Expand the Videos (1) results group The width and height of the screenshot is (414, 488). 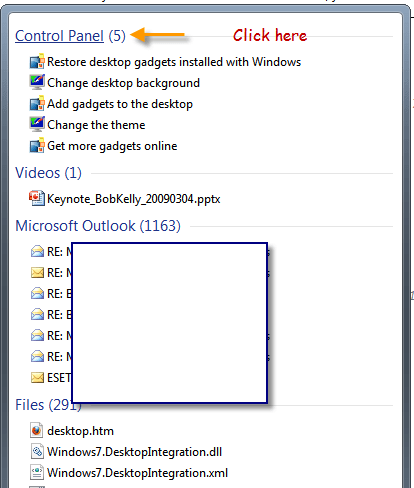[x=48, y=173]
